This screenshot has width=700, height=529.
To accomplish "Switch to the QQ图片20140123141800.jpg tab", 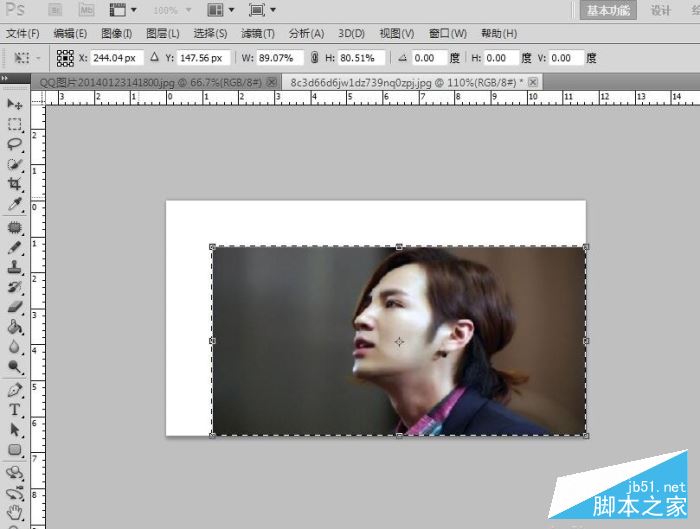I will pos(150,83).
